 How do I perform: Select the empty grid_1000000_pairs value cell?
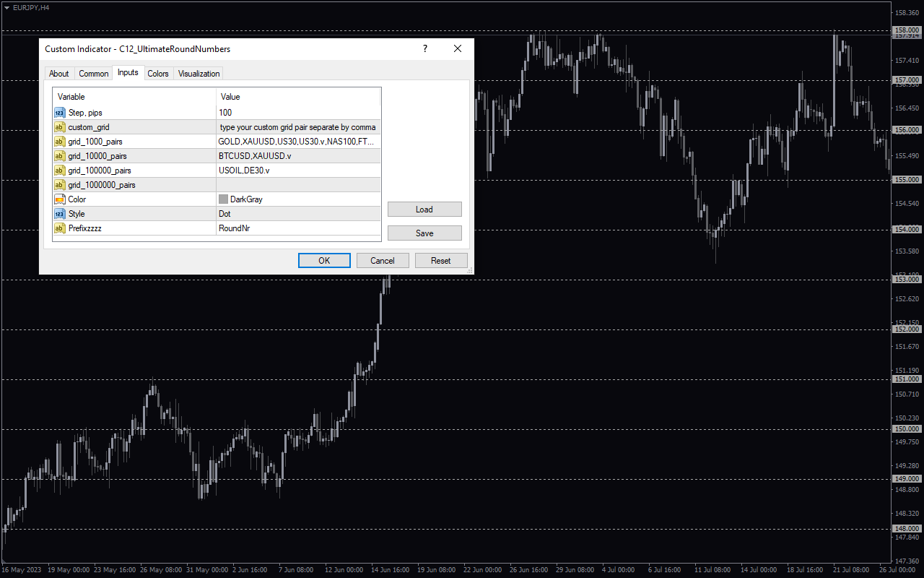point(298,185)
